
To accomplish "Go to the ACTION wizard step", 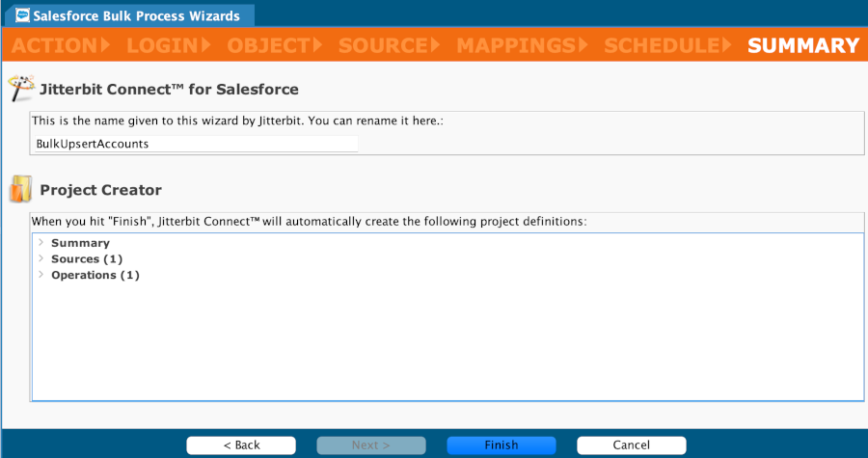I will click(x=55, y=45).
